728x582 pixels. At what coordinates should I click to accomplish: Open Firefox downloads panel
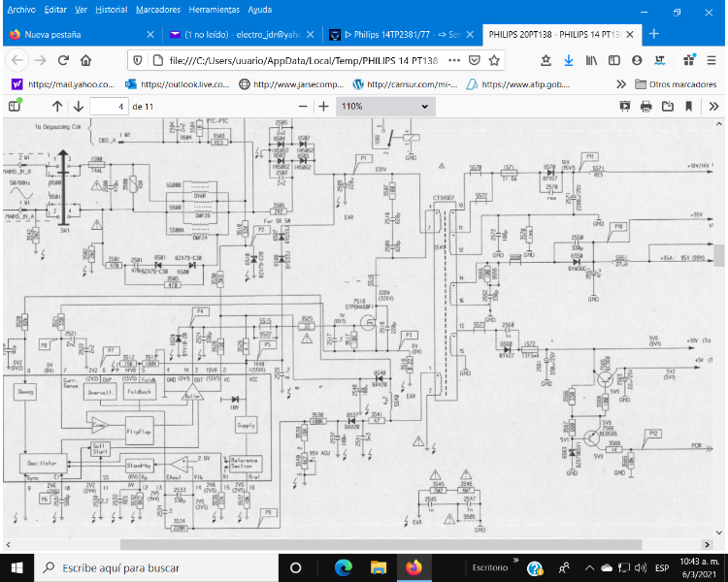[x=569, y=59]
